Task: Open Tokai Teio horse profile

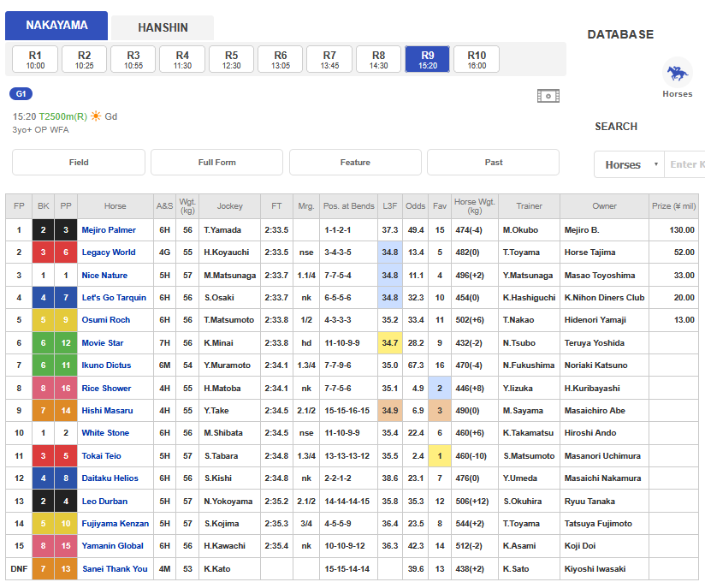Action: tap(101, 455)
